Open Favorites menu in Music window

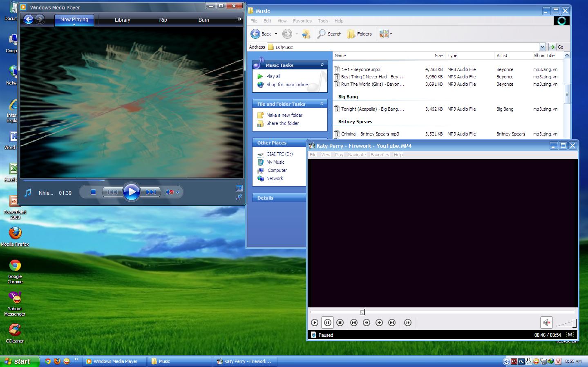[x=302, y=21]
